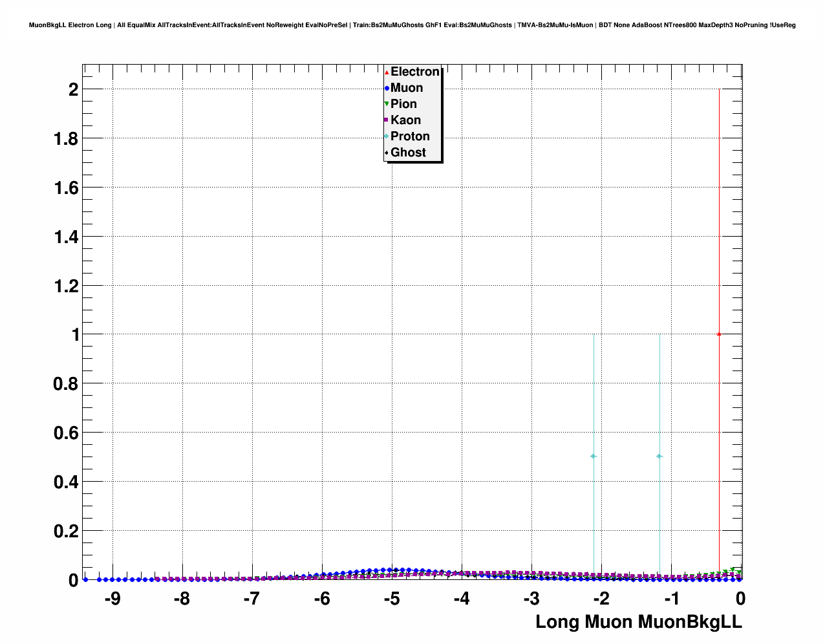The height and width of the screenshot is (644, 825).
Task: Click the black Ghost diamond marker in legend
Action: 387,153
